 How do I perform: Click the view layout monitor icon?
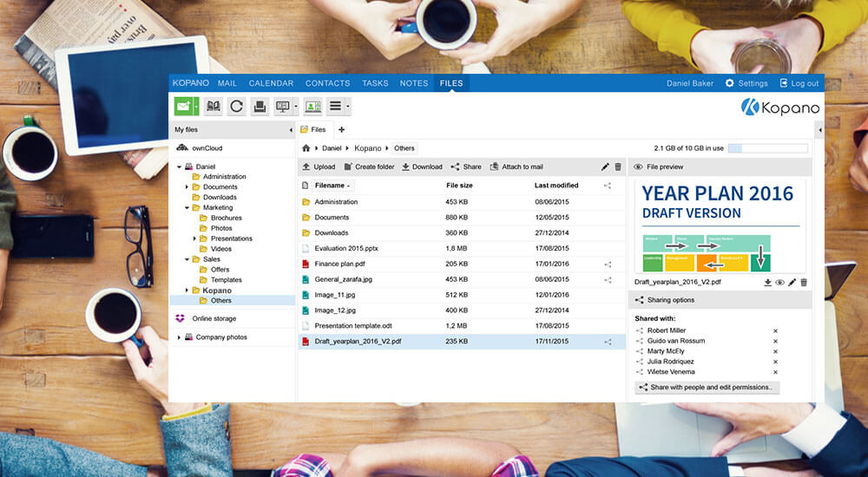point(282,107)
